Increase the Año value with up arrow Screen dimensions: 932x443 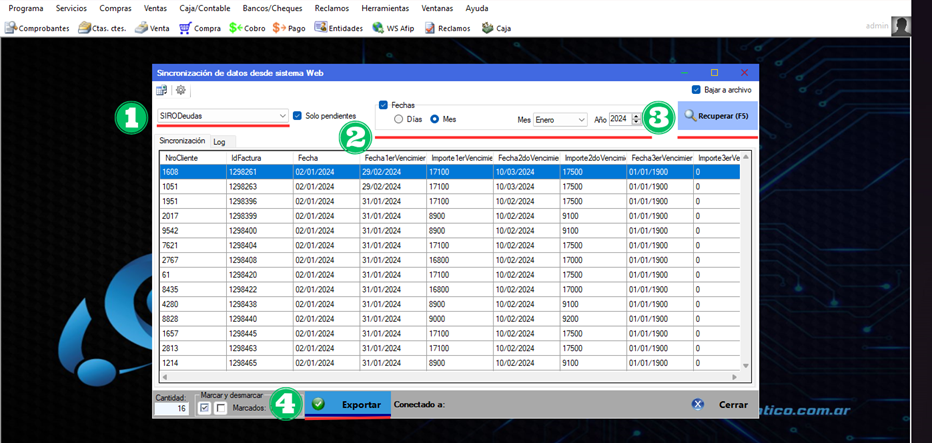[x=637, y=117]
